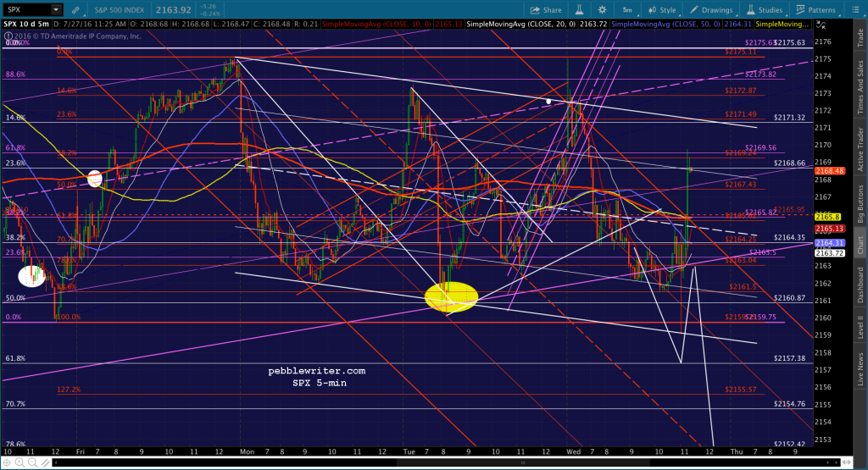Click the truncated yellow SimpleMoving... label
The image size is (868, 470).
pos(782,25)
